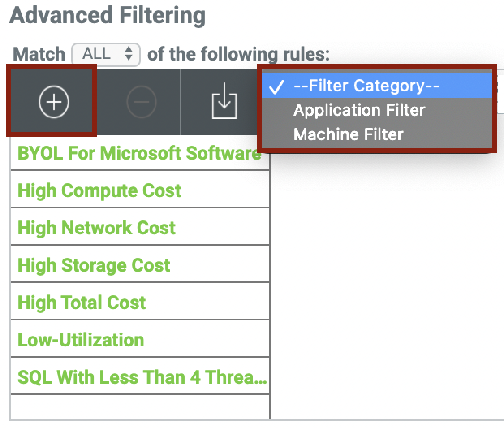This screenshot has width=504, height=428.
Task: Open the SQL With Less Than 4 Threa... filter
Action: pyautogui.click(x=142, y=377)
